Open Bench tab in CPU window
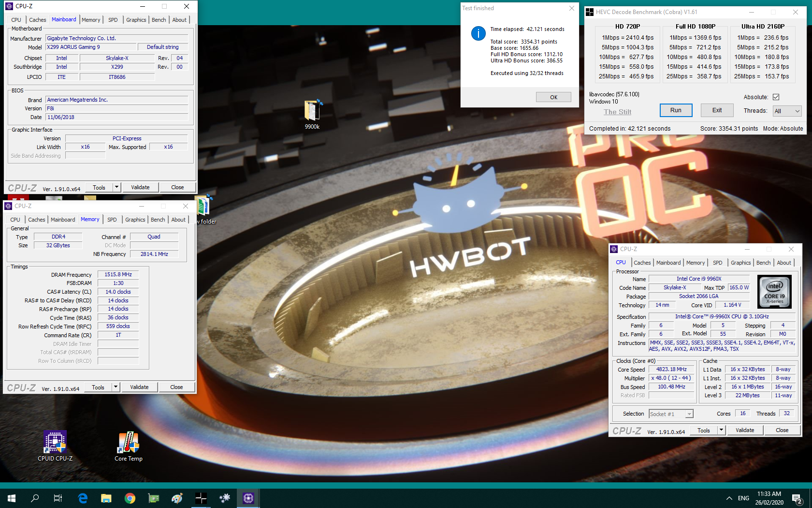812x508 pixels. (764, 263)
